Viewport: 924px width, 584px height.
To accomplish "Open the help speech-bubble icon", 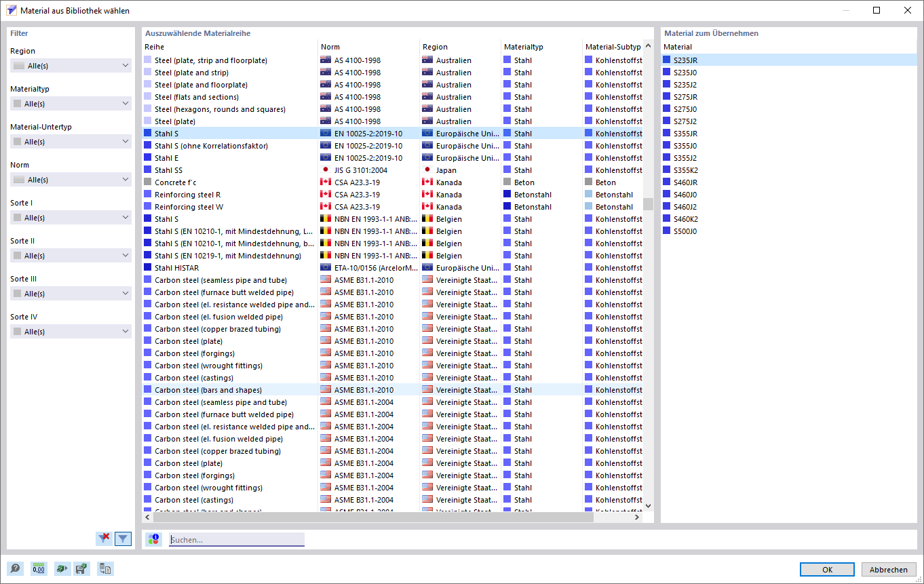I will click(15, 569).
